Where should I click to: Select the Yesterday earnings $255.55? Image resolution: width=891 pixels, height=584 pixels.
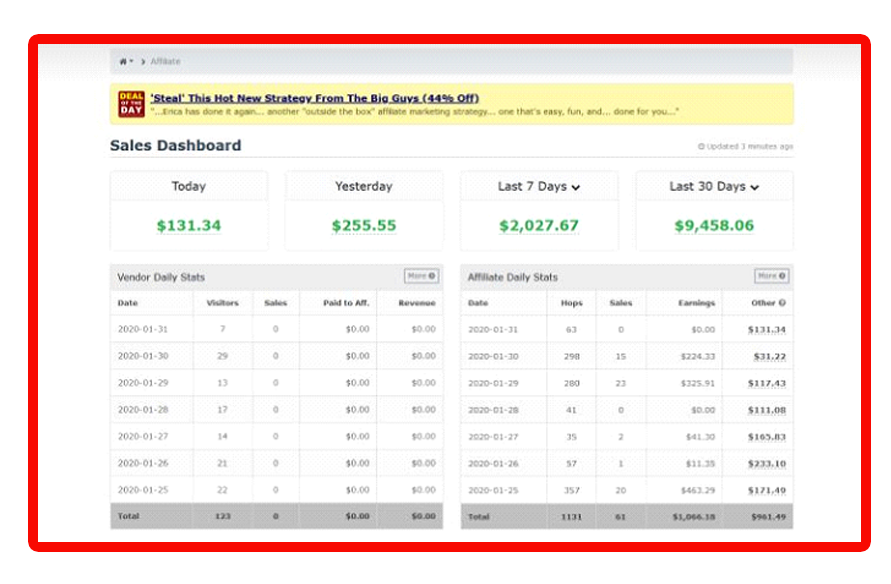coord(364,226)
